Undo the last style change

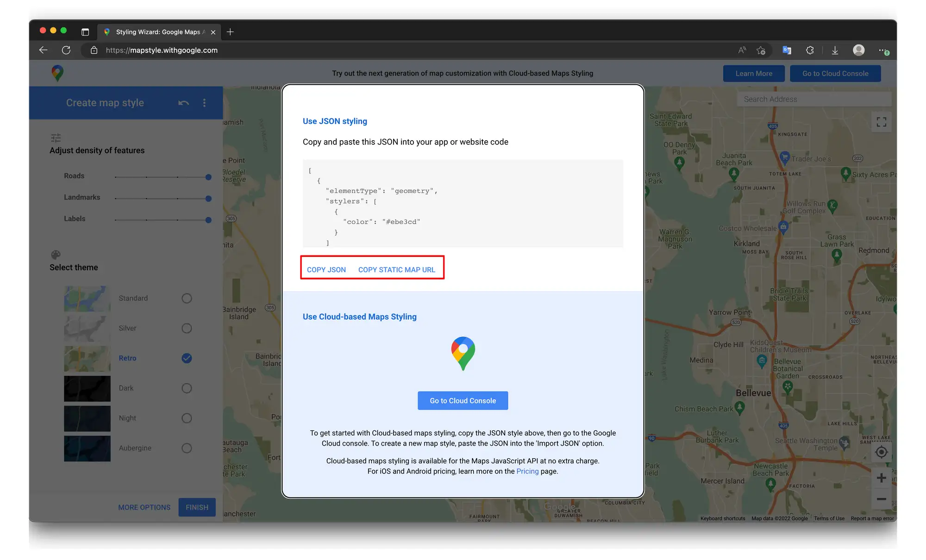tap(183, 103)
